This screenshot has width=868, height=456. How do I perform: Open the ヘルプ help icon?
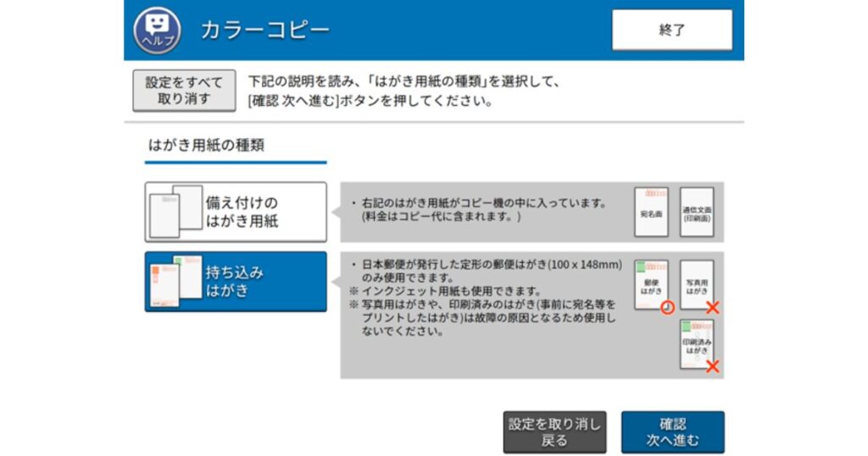(157, 30)
